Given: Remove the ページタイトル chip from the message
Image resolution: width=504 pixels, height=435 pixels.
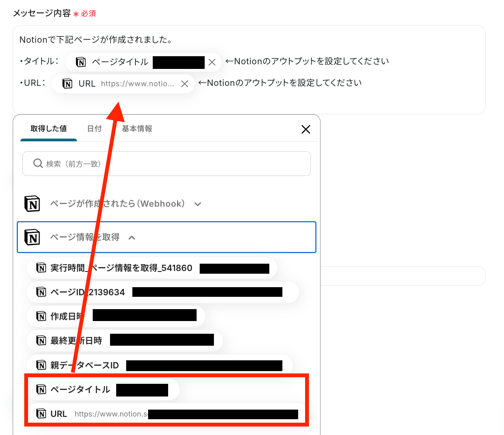Looking at the screenshot, I should coord(212,62).
